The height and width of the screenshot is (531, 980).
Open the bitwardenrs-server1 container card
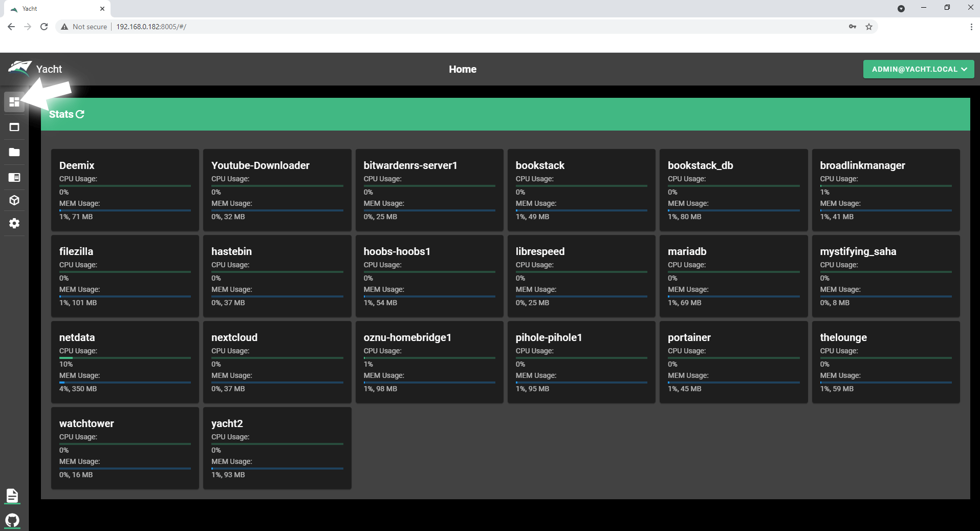(429, 190)
